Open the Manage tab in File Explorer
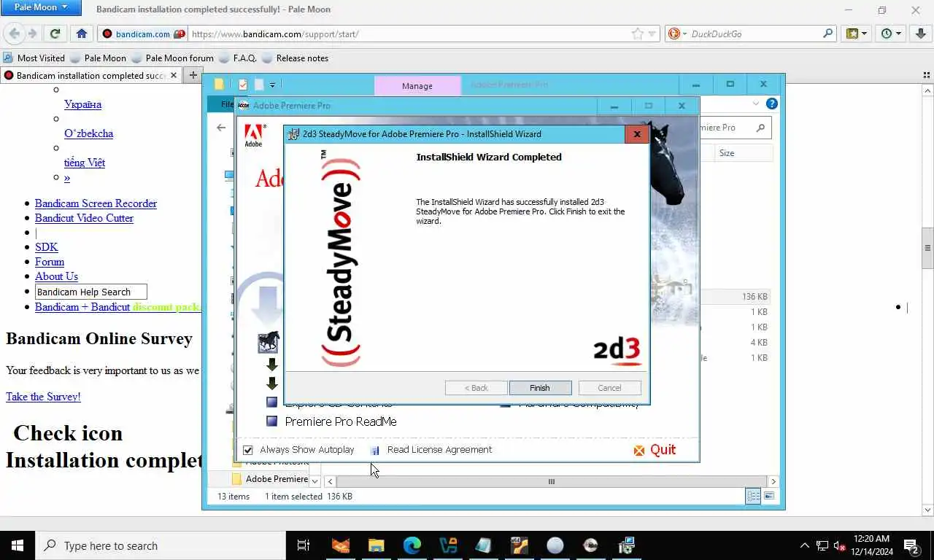This screenshot has height=560, width=934. click(417, 85)
